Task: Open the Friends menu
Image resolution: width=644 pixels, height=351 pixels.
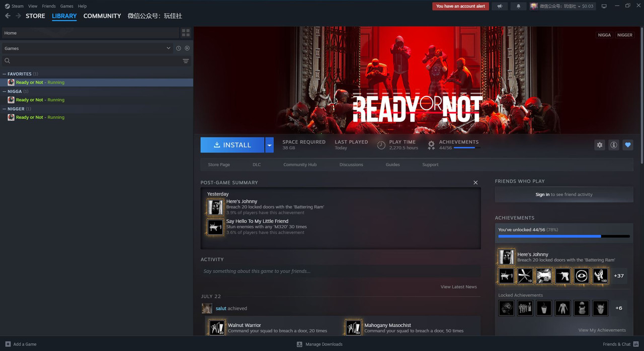Action: point(49,6)
